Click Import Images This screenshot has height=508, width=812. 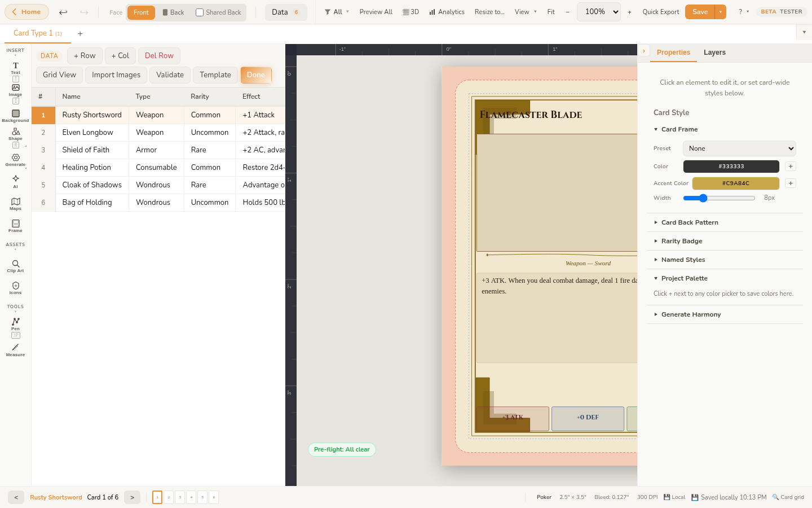[x=116, y=75]
